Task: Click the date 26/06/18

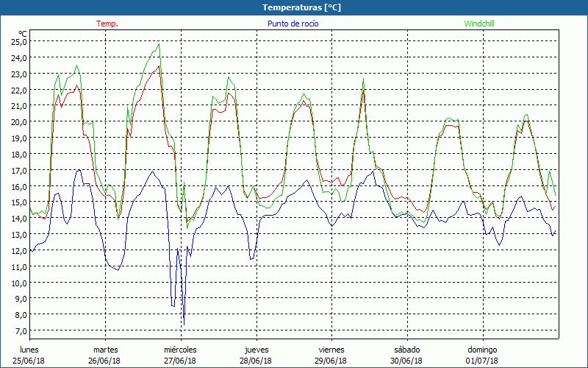Action: tap(104, 361)
